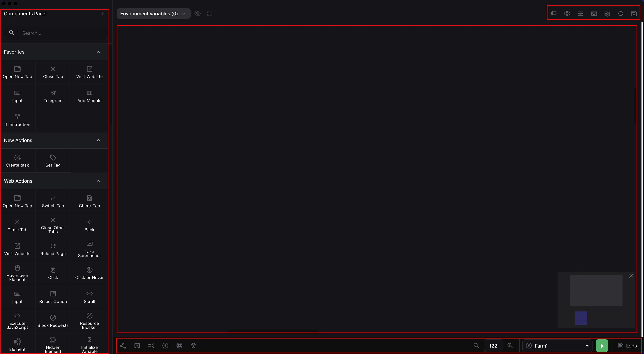Open the Farm1 profile dropdown
This screenshot has width=644, height=354.
[557, 346]
